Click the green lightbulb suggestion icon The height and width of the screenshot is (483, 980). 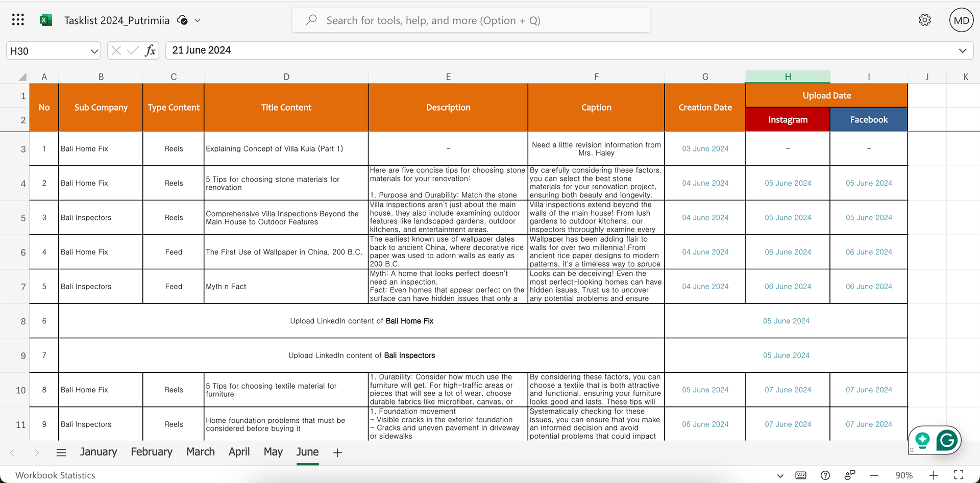[x=922, y=440]
